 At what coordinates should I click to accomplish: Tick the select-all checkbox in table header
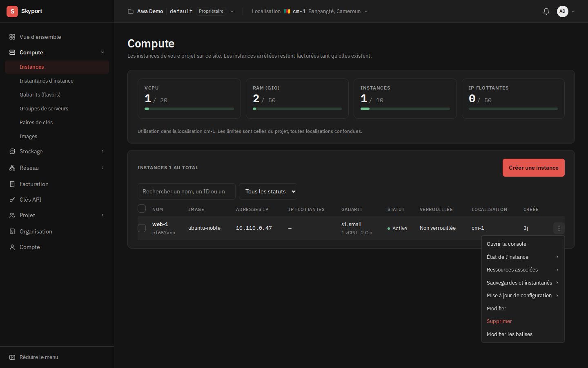(x=142, y=209)
